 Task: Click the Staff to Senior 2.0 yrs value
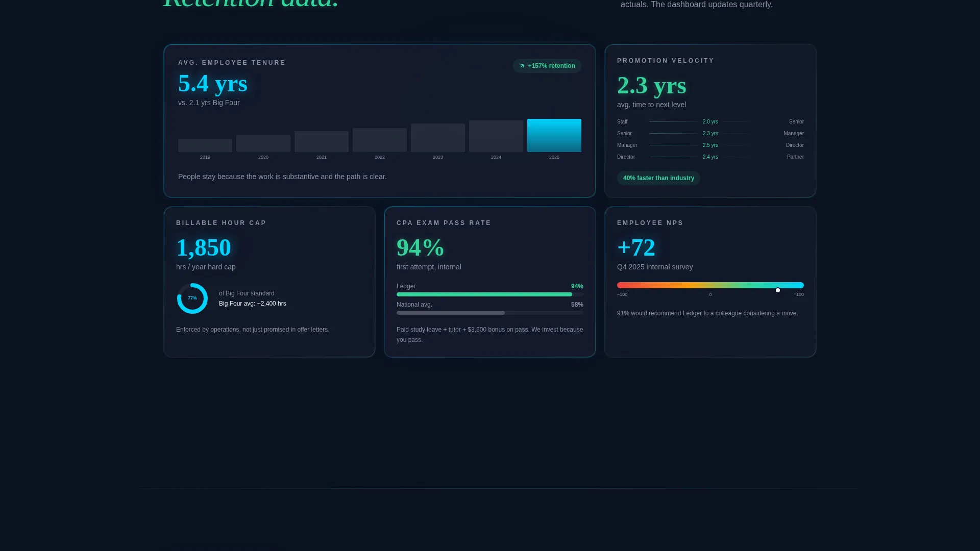click(x=710, y=122)
